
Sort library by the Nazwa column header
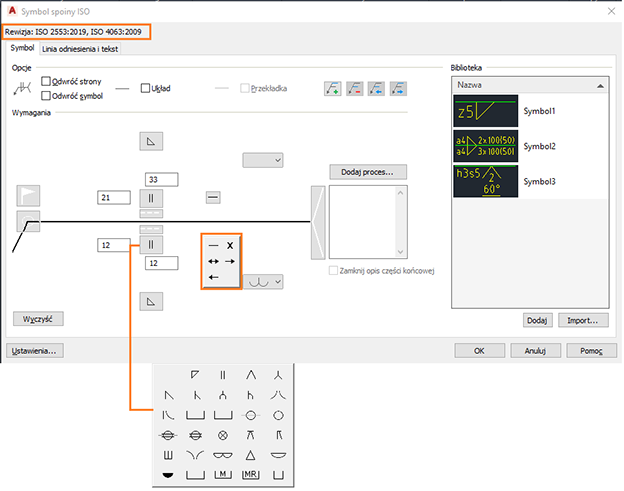click(530, 85)
